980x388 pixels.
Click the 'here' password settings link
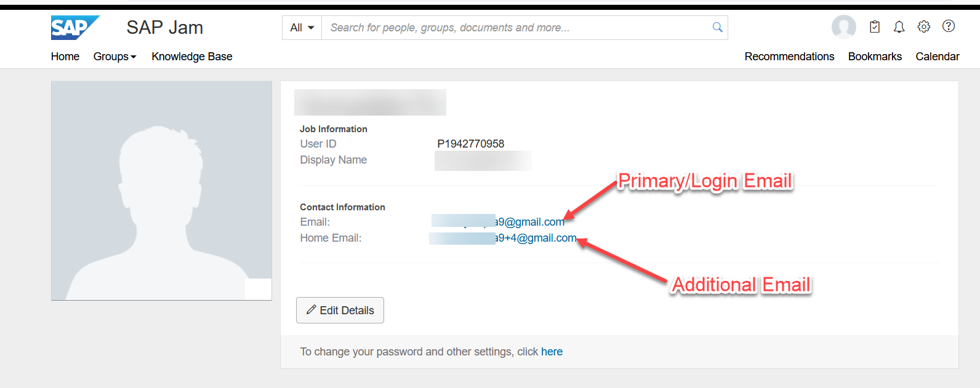(552, 352)
